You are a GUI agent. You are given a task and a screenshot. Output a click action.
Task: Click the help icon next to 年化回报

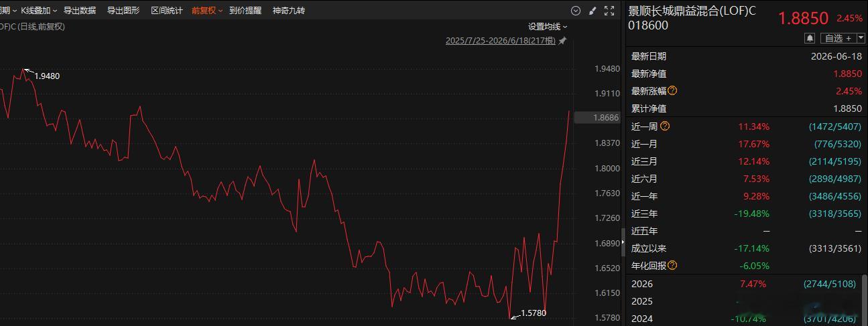coord(673,265)
